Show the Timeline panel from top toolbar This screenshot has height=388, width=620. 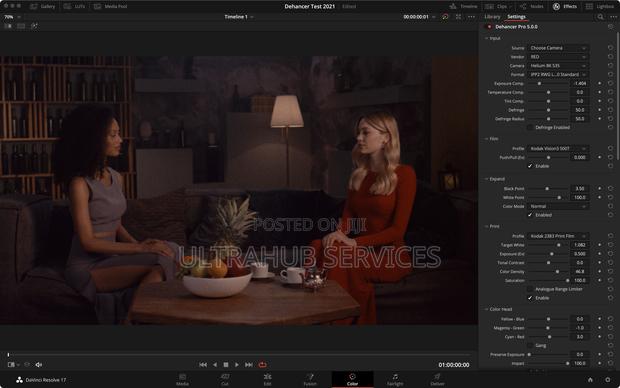tap(463, 6)
